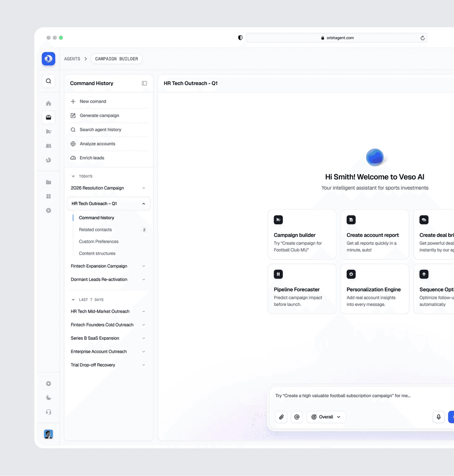Collapse the HR Tech Outreach – Q1 chevron
454x476 pixels.
click(144, 204)
